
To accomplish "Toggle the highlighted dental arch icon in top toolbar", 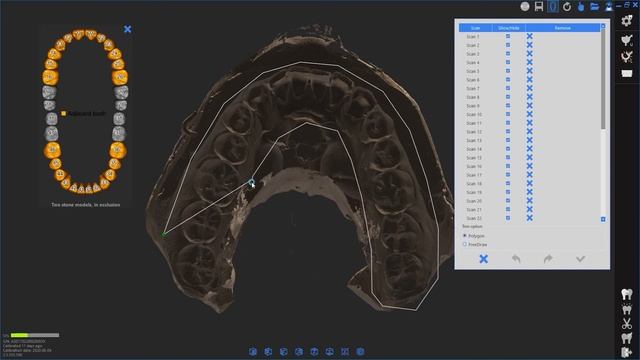I will pyautogui.click(x=553, y=6).
